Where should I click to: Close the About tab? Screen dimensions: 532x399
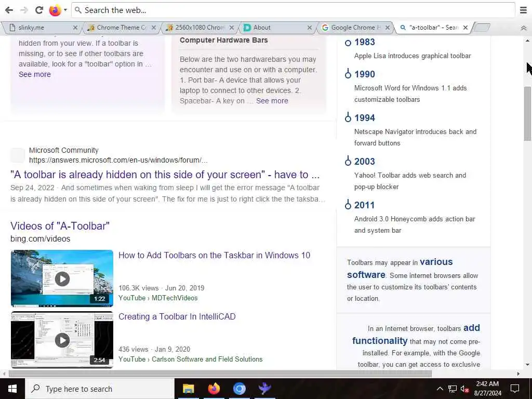tap(310, 28)
